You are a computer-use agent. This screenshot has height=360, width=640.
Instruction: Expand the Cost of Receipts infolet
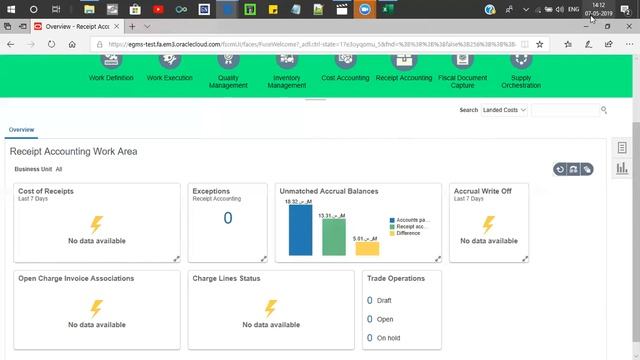coord(176,259)
